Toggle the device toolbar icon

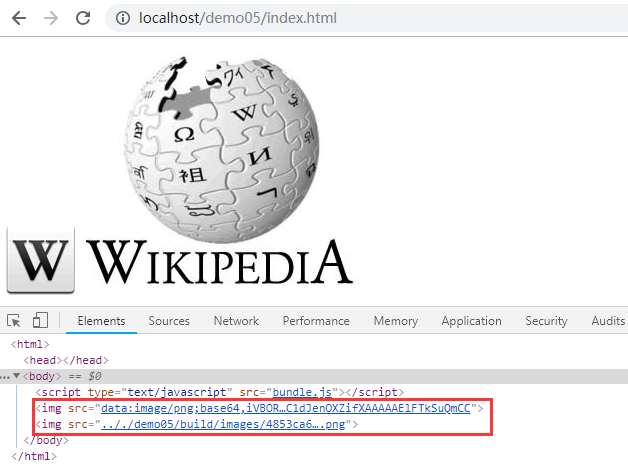(40, 320)
